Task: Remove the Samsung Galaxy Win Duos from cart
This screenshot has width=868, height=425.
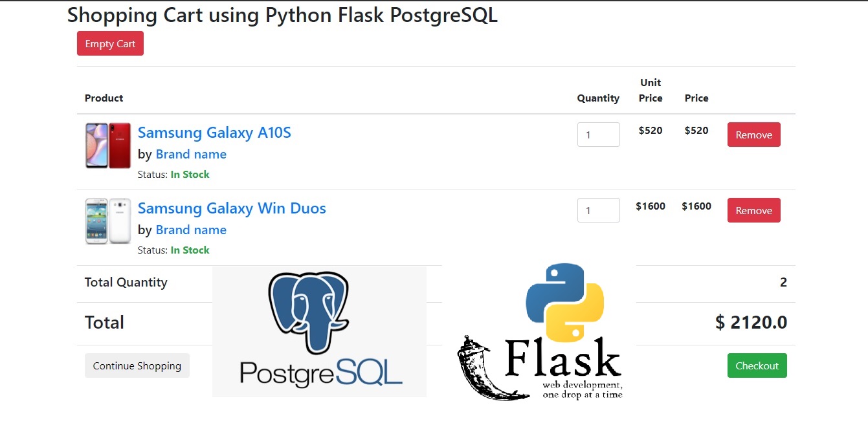Action: 753,210
